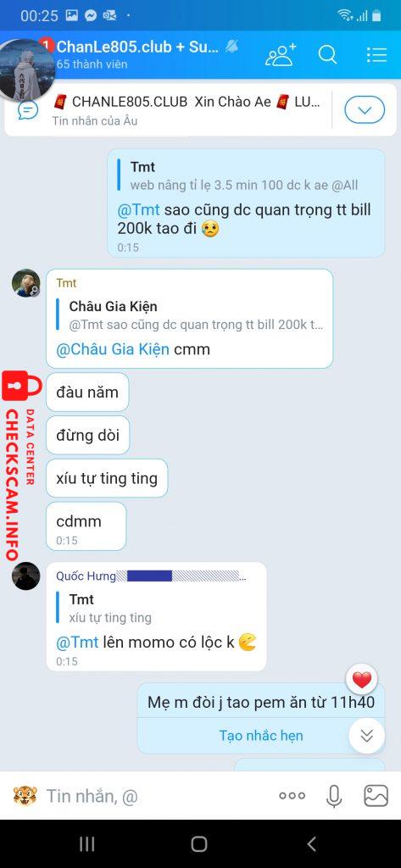The image size is (401, 868).
Task: Tap 'Tạo nhắc hẹn' link
Action: (261, 736)
